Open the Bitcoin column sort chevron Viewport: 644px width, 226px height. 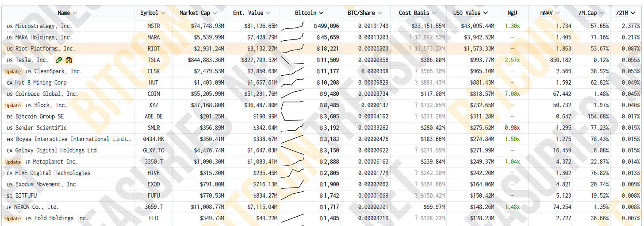coord(321,13)
